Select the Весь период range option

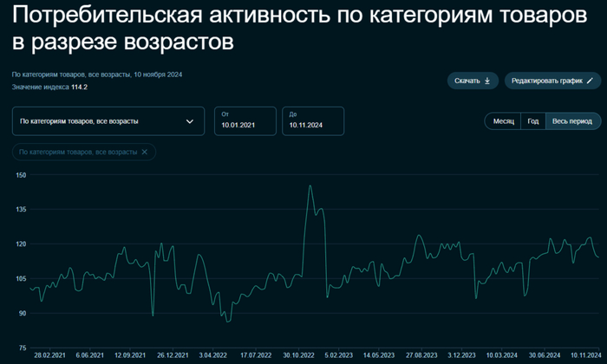[571, 121]
